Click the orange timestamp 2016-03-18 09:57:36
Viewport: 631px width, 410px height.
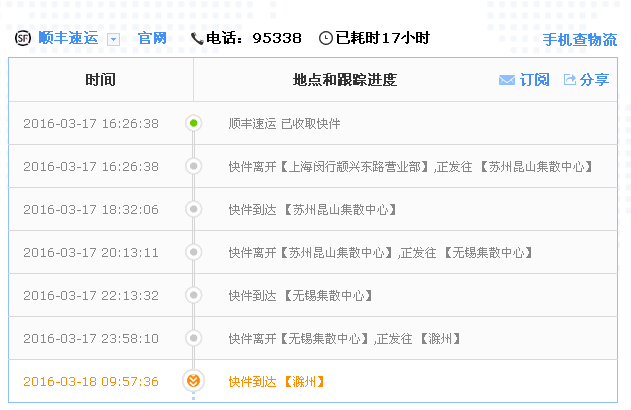(x=91, y=381)
